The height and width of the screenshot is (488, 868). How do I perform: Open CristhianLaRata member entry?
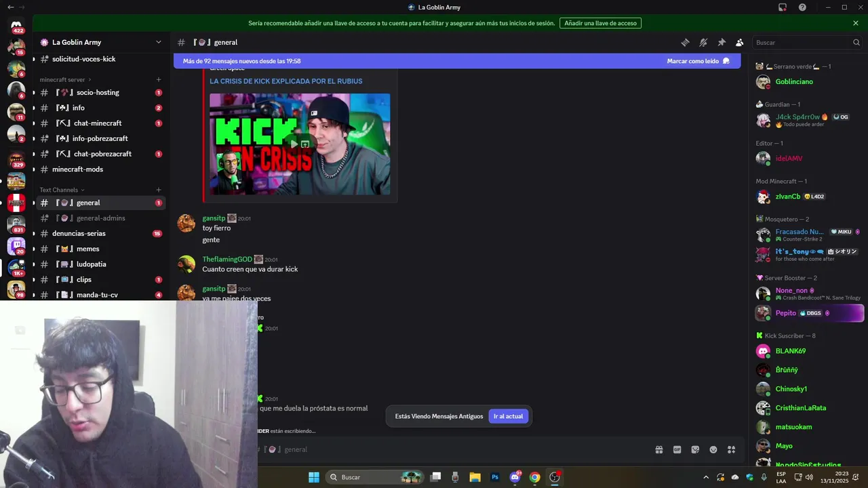809,408
